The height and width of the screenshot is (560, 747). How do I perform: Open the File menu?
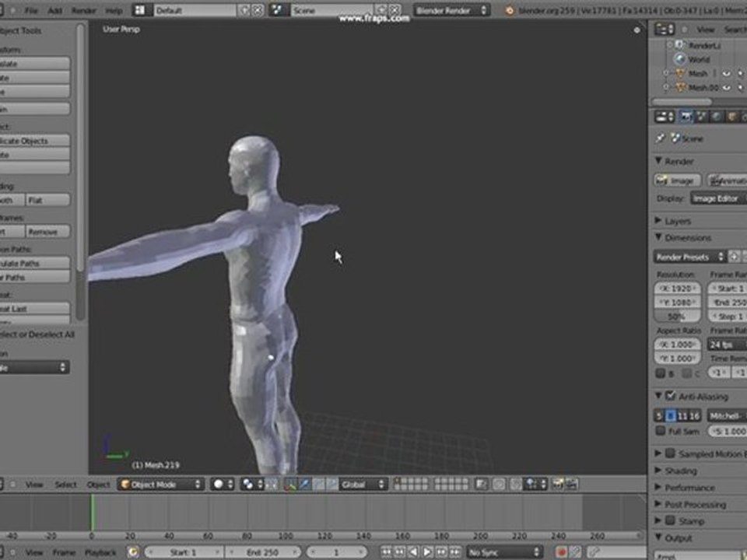click(31, 10)
